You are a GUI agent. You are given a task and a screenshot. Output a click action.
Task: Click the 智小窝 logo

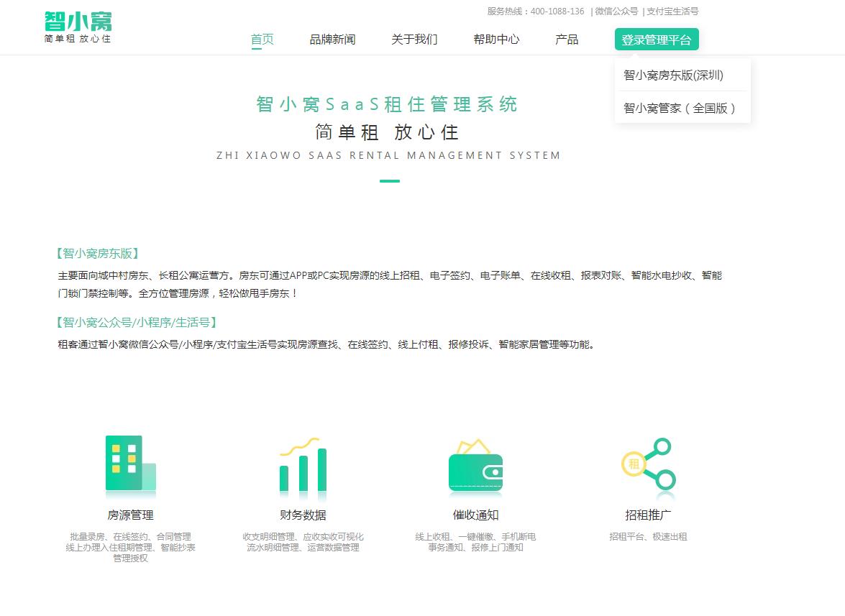[78, 27]
